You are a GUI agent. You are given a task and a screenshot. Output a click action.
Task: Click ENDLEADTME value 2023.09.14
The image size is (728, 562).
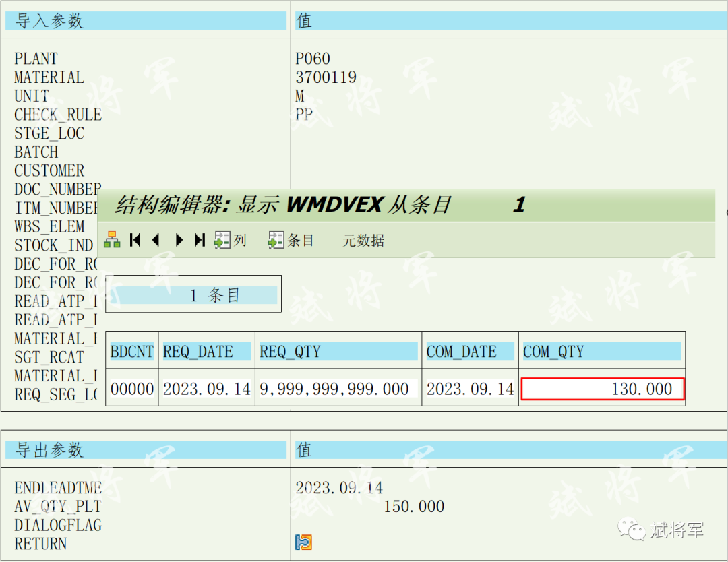[x=339, y=488]
